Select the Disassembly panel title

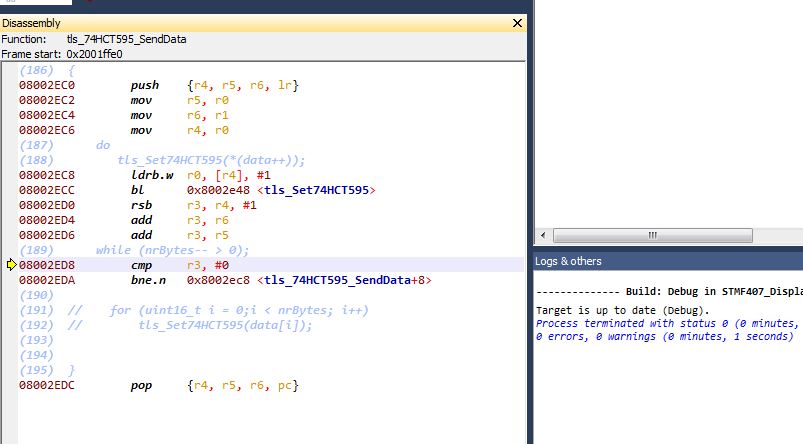31,23
